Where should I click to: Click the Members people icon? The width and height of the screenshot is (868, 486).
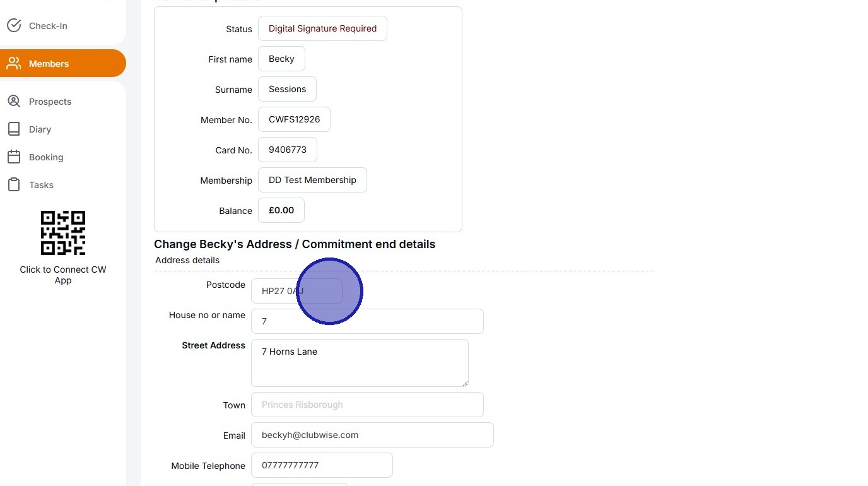pos(14,63)
